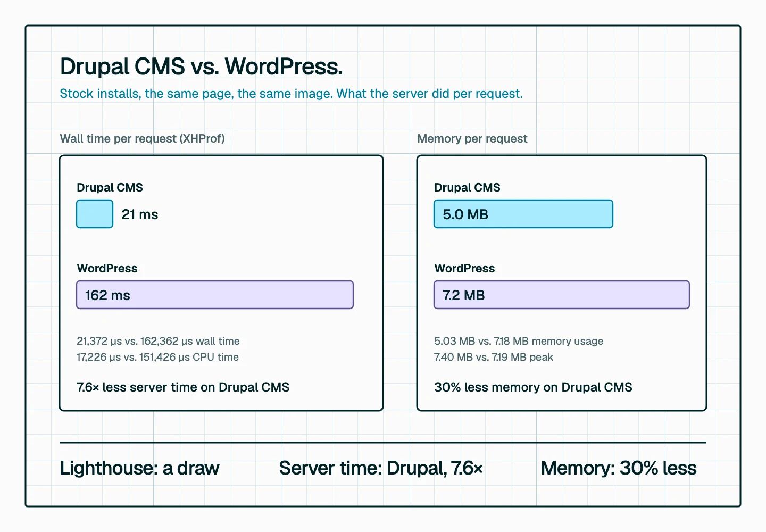The width and height of the screenshot is (766, 532).
Task: Click the 'Drupal CMS' label in memory card
Action: click(x=467, y=187)
